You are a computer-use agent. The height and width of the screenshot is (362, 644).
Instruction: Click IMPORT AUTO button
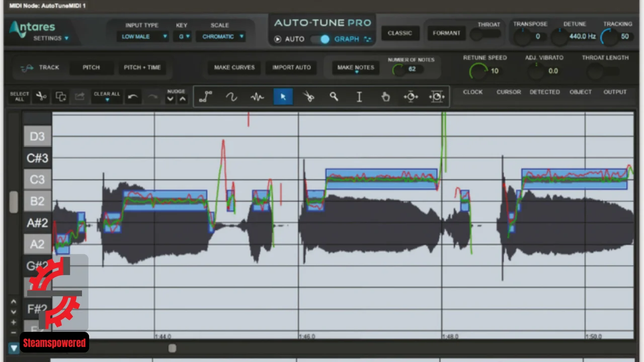(x=292, y=67)
